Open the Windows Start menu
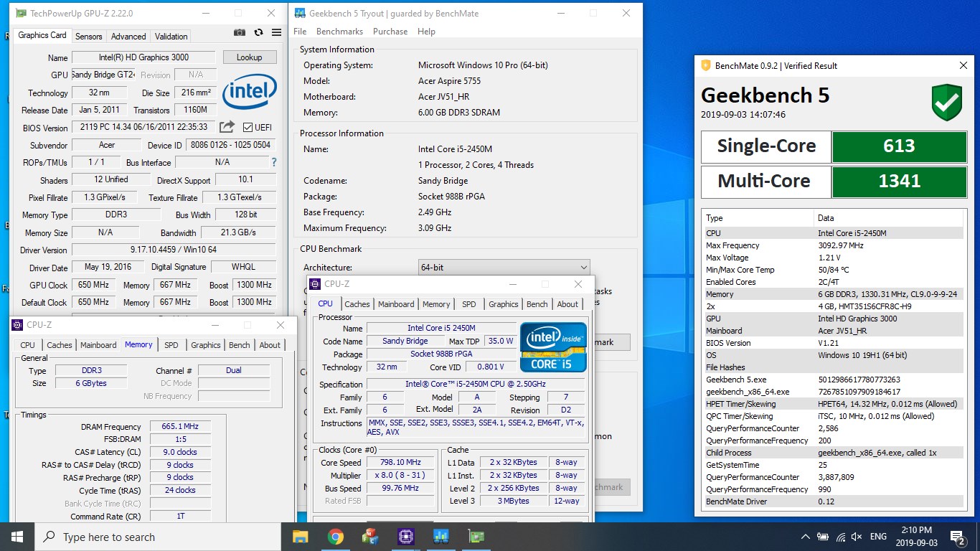This screenshot has height=551, width=980. (17, 537)
